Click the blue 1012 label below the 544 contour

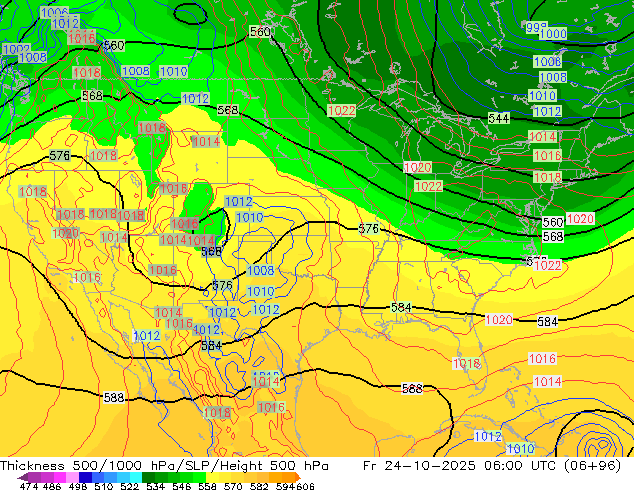[547, 112]
